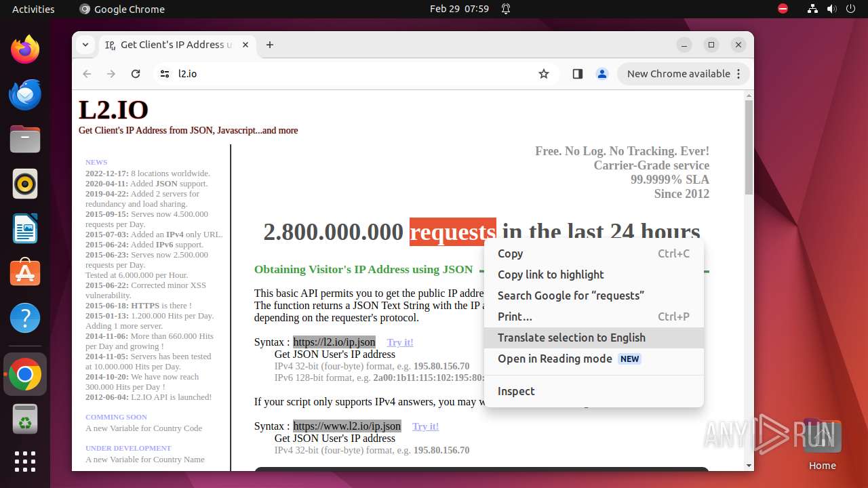
Task: Open in Reading mode
Action: [x=594, y=359]
